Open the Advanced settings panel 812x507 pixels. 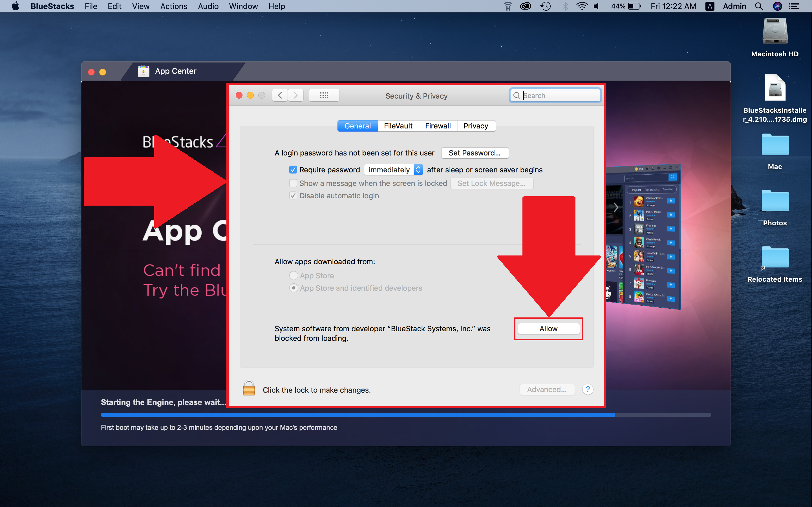click(x=547, y=390)
